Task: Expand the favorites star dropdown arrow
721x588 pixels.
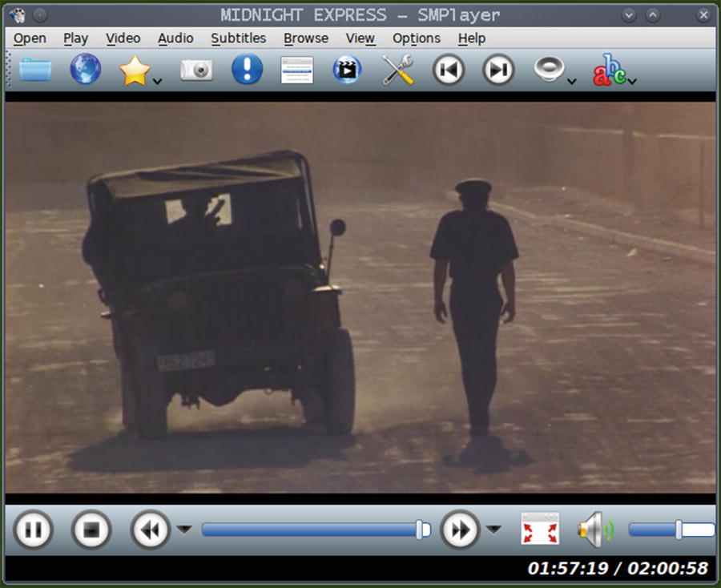Action: point(157,82)
